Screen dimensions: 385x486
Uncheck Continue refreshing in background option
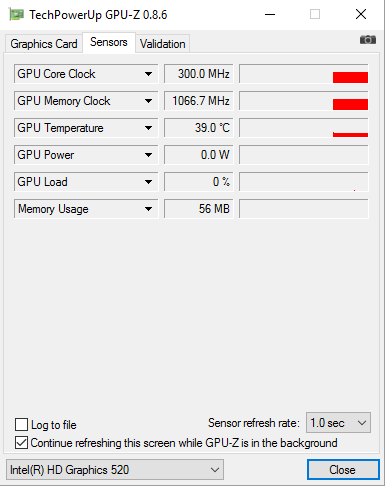pos(21,443)
